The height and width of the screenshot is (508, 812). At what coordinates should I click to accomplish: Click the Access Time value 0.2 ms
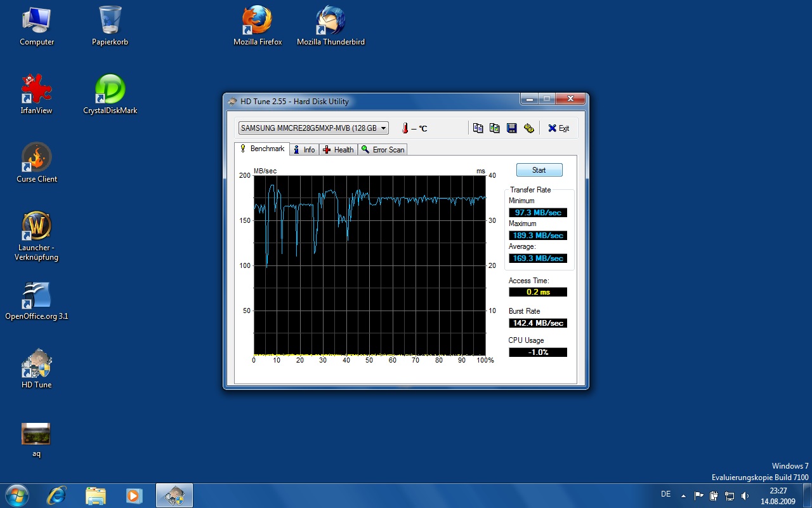(538, 292)
